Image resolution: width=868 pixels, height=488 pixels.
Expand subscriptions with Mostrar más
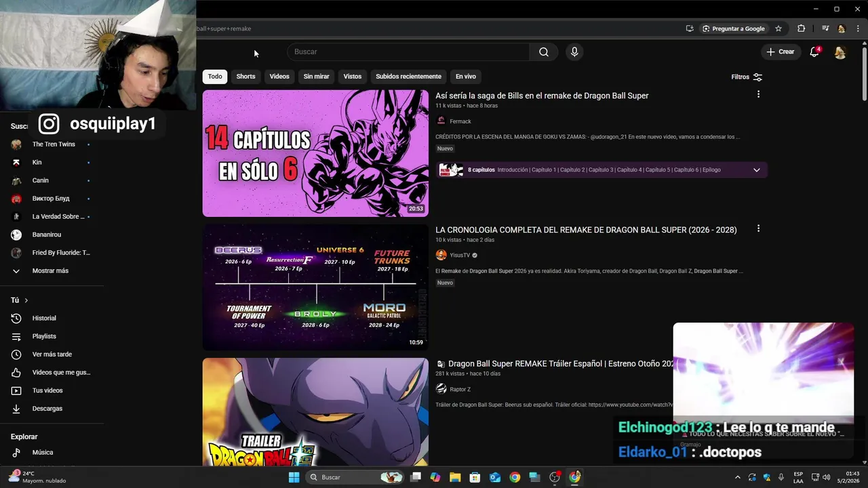(52, 271)
